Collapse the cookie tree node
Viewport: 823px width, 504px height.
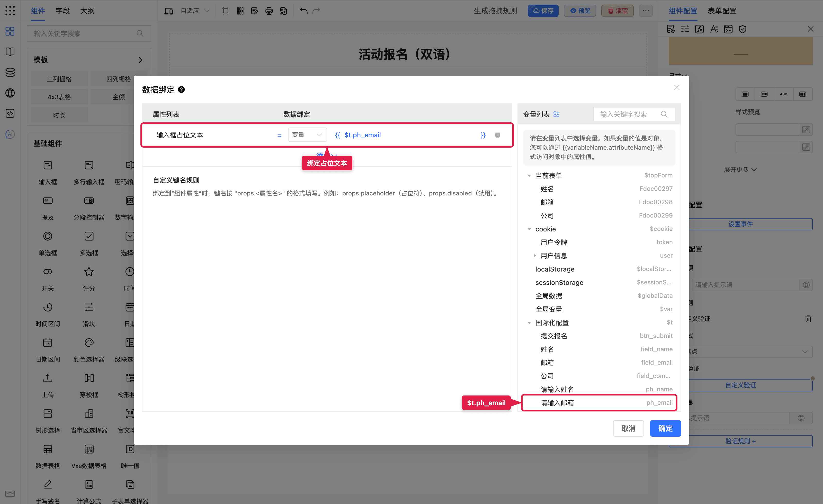(x=529, y=229)
